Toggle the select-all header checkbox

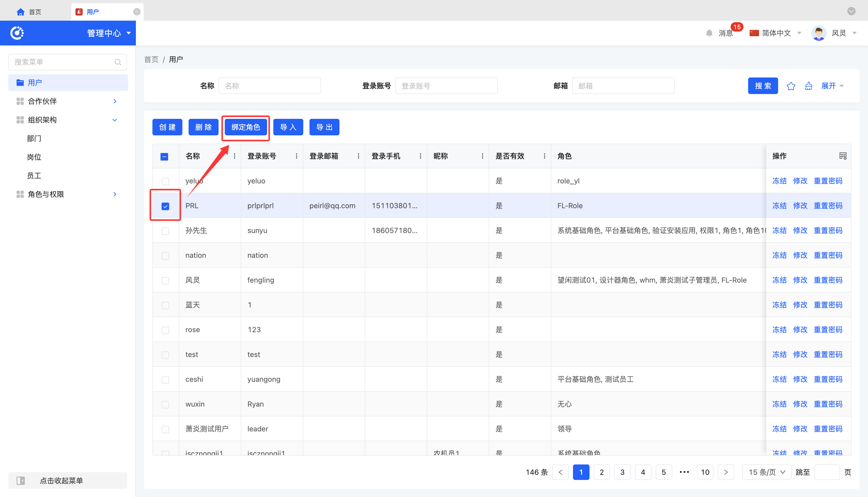point(164,157)
